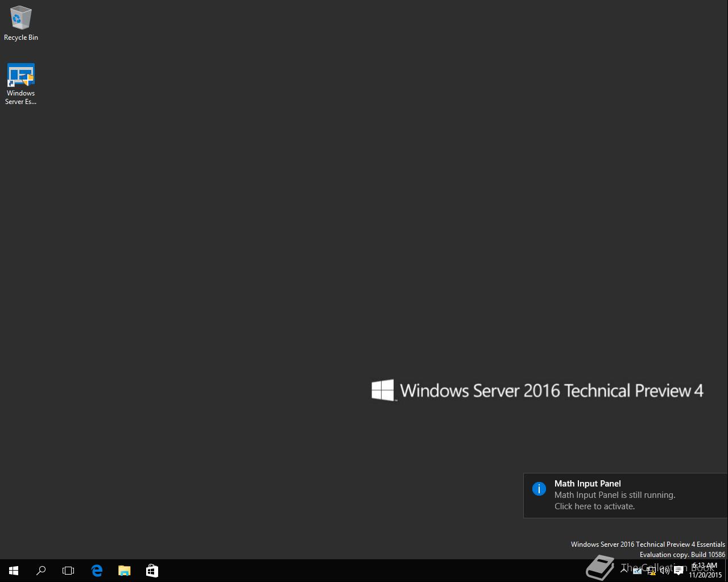Open the volume control tray icon
728x582 pixels.
pos(665,571)
